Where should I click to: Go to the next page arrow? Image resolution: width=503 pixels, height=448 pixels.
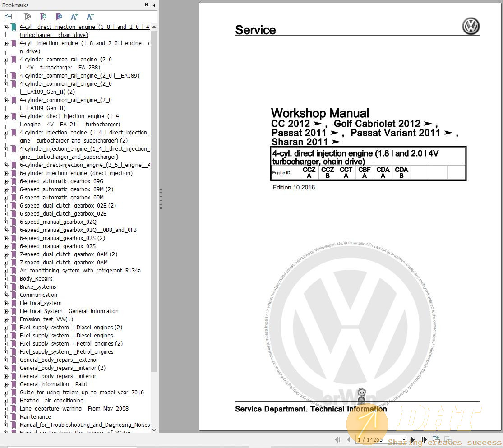point(413,439)
